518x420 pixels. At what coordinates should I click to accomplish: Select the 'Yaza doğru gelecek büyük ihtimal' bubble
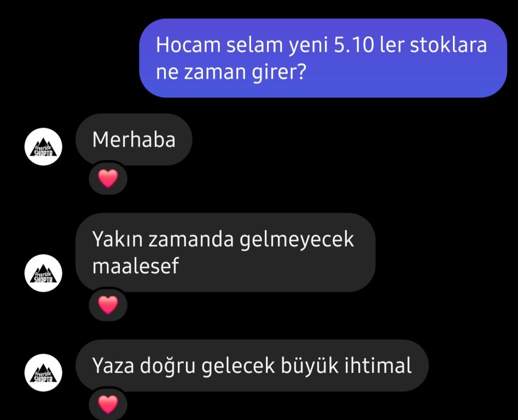point(252,365)
